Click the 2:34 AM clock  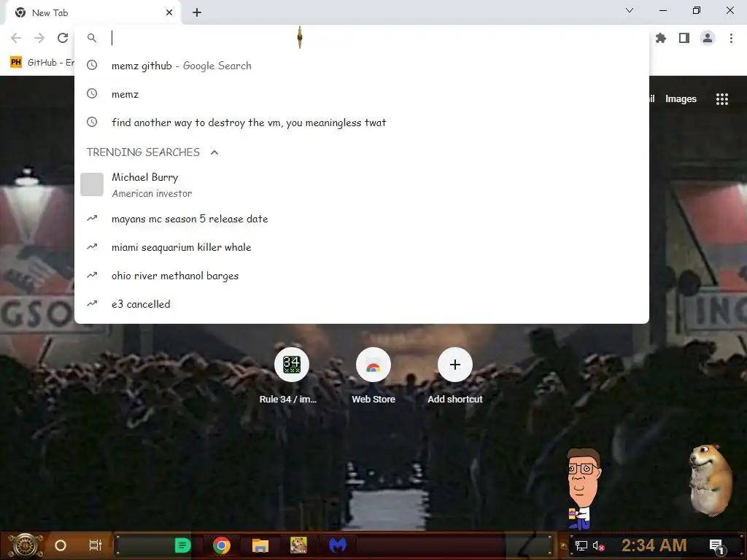[x=654, y=545]
